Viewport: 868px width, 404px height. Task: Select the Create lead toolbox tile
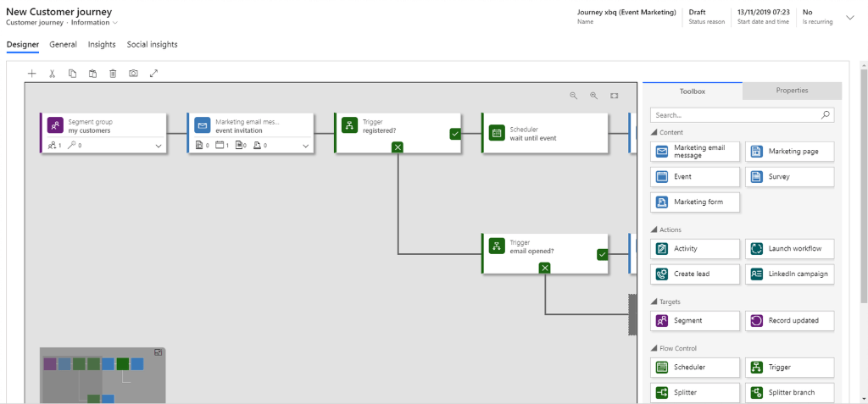[x=695, y=274]
